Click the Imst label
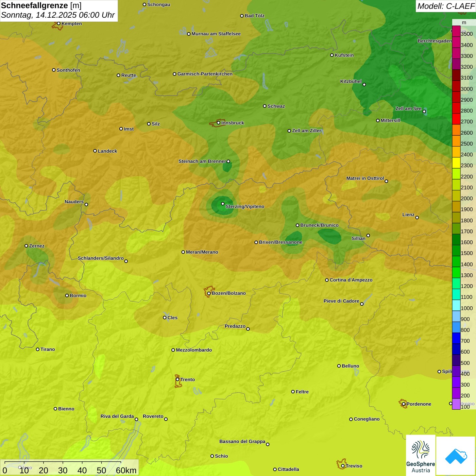The image size is (476, 476). [x=129, y=129]
